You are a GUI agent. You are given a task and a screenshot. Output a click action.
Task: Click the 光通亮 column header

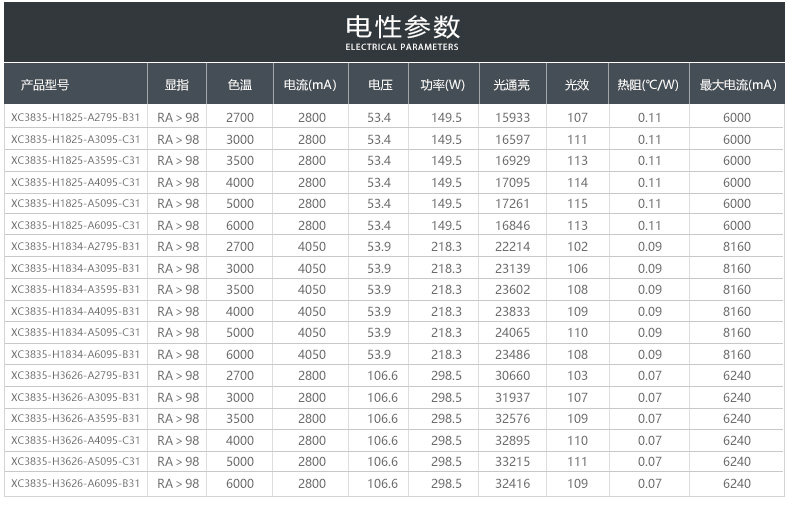(512, 86)
